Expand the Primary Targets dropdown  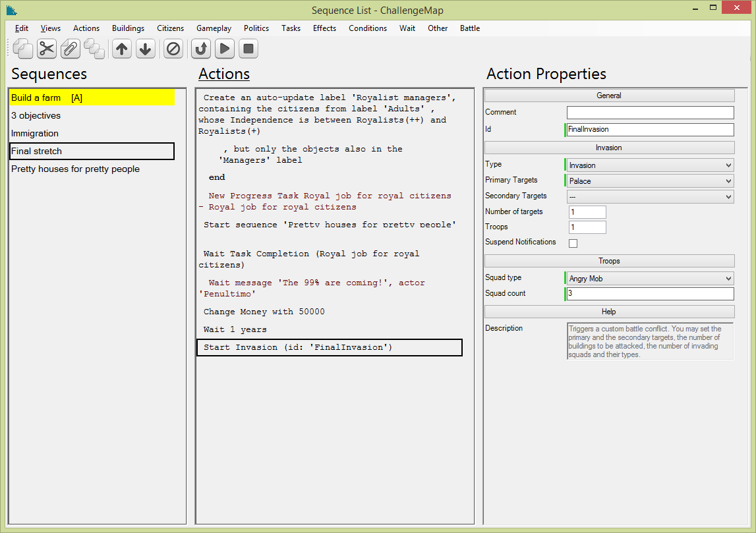click(649, 181)
